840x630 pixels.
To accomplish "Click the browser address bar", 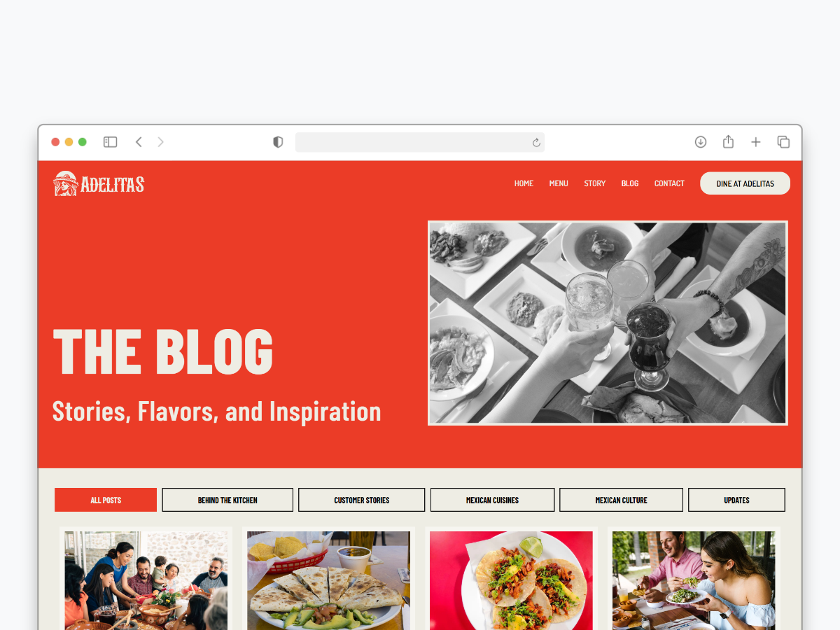I will click(420, 142).
